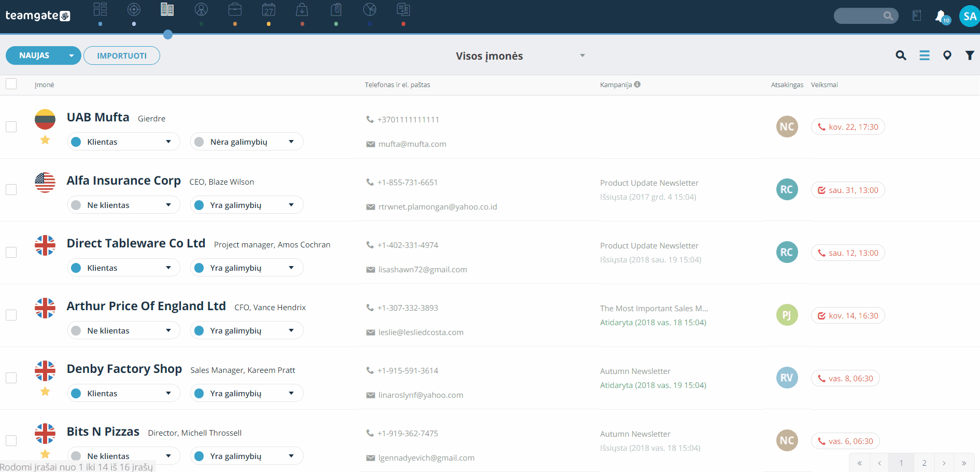Open the reports document icon
This screenshot has height=472, width=980.
[403, 9]
